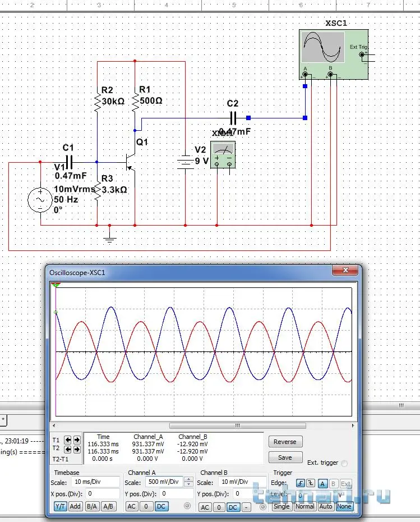The width and height of the screenshot is (420, 522).
Task: Select resistor R1 500Ω
Action: tap(135, 103)
